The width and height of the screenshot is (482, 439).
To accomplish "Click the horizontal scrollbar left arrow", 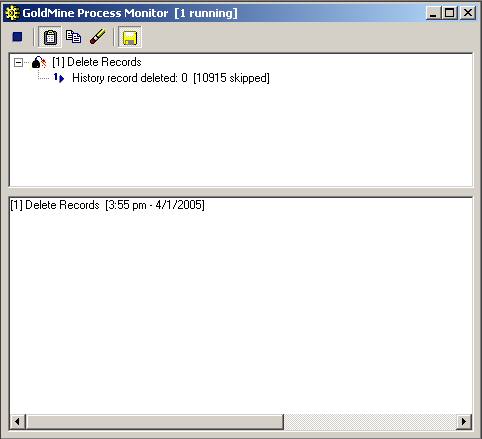I will (17, 421).
